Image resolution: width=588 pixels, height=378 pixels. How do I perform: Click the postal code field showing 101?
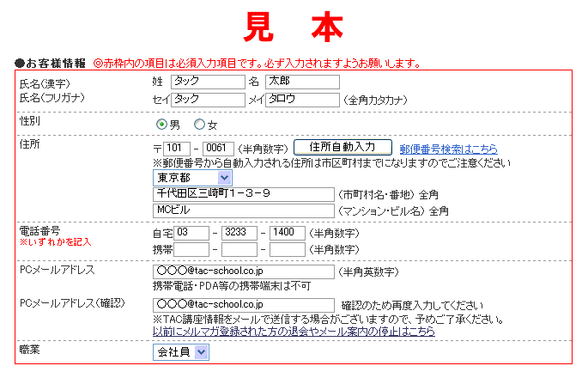pyautogui.click(x=177, y=149)
